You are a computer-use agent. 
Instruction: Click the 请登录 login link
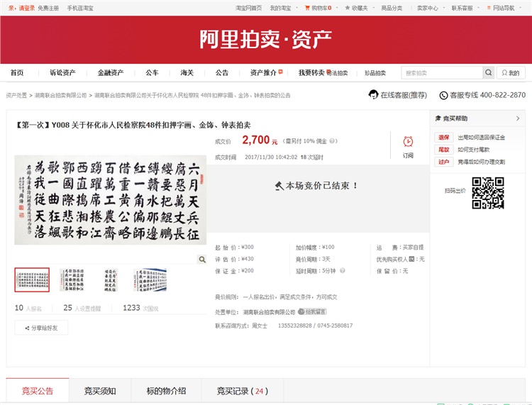point(26,8)
